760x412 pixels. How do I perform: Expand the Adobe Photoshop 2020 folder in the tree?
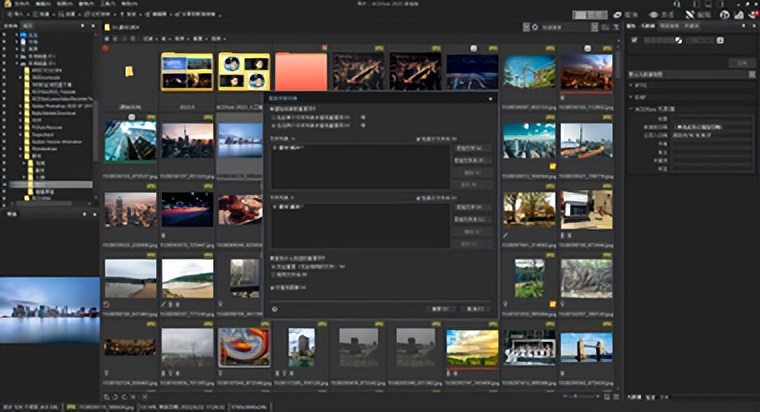click(18, 107)
